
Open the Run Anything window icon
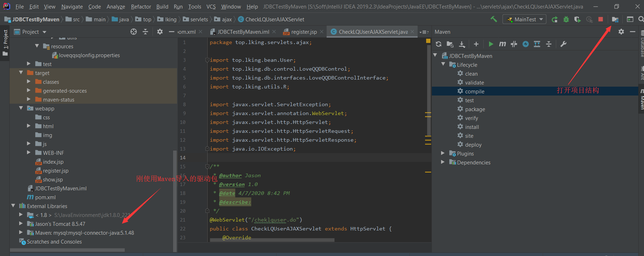pos(630,20)
